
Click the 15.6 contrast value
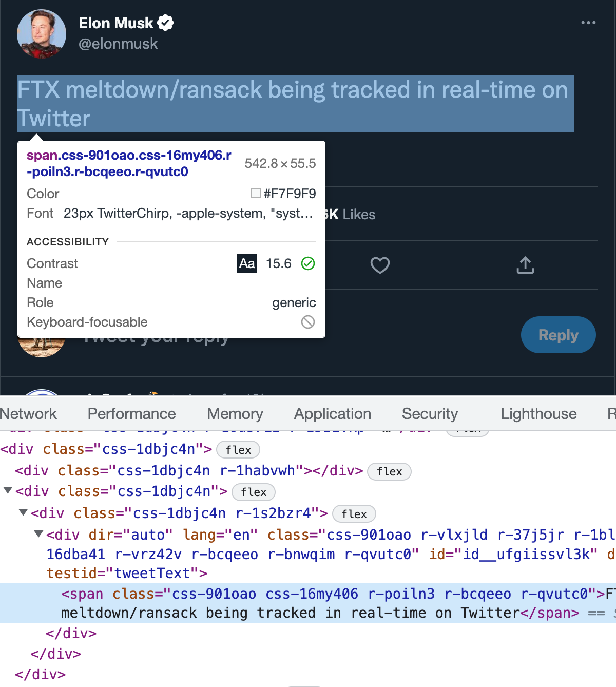pyautogui.click(x=279, y=263)
